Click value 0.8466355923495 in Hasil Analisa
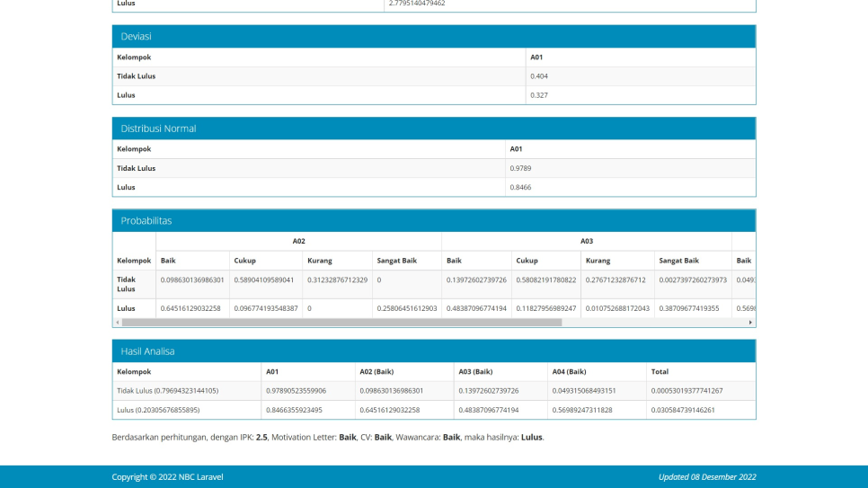The width and height of the screenshot is (868, 488). (294, 411)
